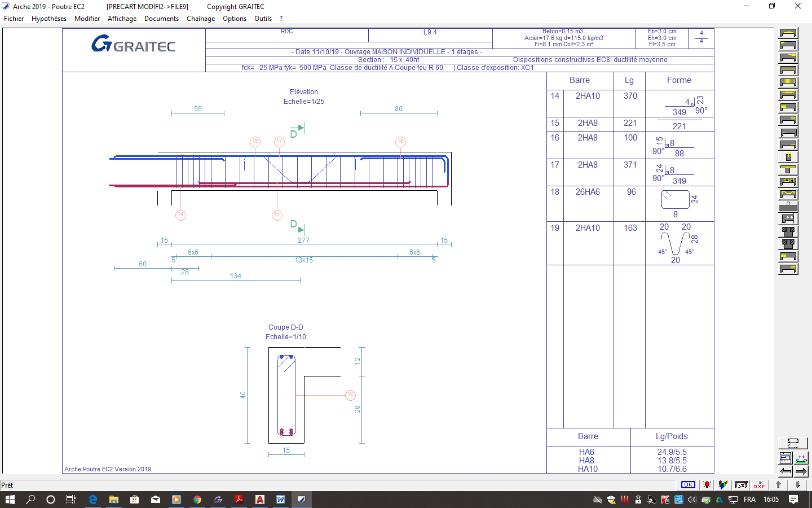The image size is (812, 508).
Task: Click the add bar ++ icon
Action: 801,458
